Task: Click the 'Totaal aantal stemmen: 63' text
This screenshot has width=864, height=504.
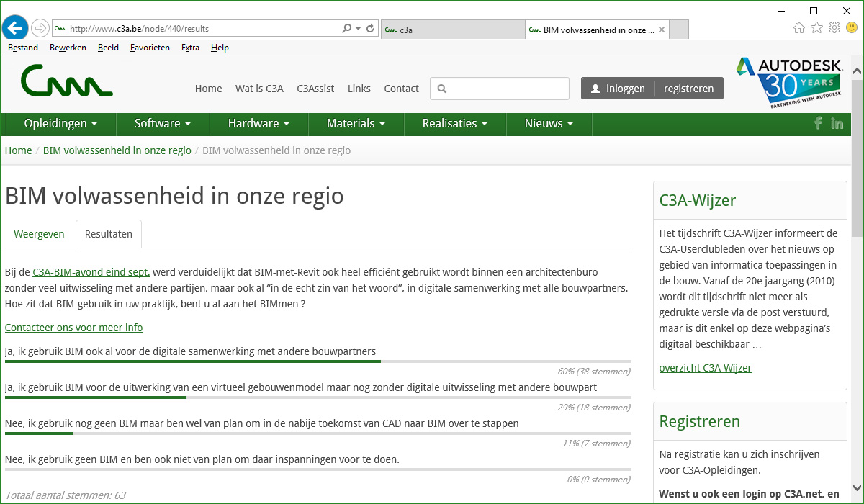Action: pyautogui.click(x=65, y=495)
